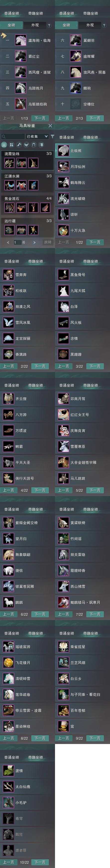Open the 奇趣坐骑 tab above the 北极熊 list
Image resolution: width=110 pixels, height=868 pixels.
(91, 137)
